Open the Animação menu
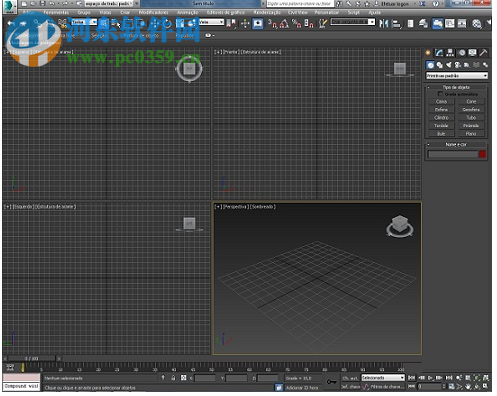The width and height of the screenshot is (497, 396). point(188,12)
